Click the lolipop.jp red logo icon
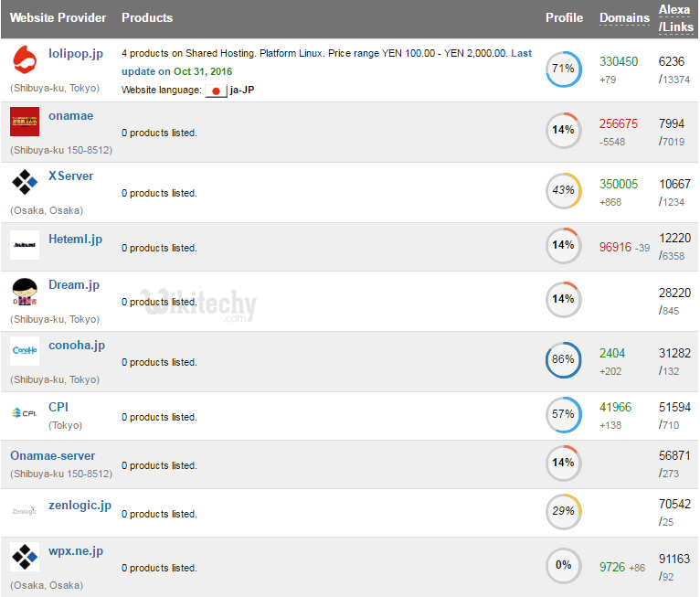Image resolution: width=700 pixels, height=597 pixels. tap(25, 61)
